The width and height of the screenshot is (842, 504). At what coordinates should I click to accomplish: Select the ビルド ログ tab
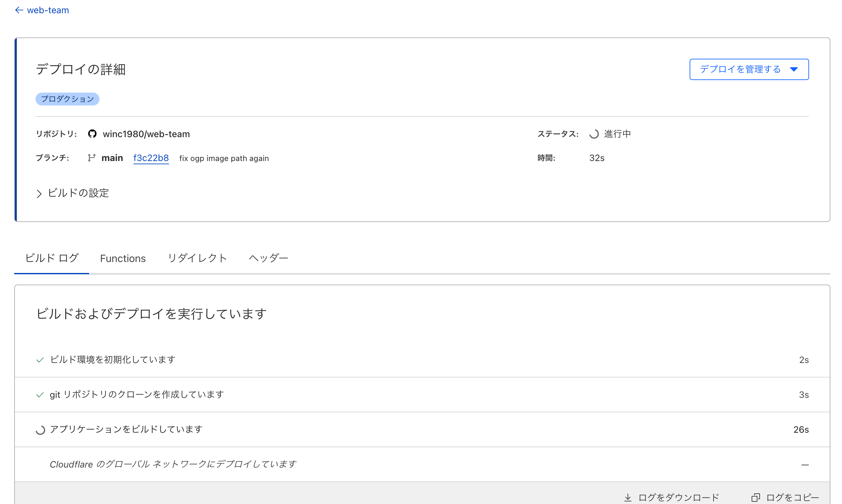(51, 258)
